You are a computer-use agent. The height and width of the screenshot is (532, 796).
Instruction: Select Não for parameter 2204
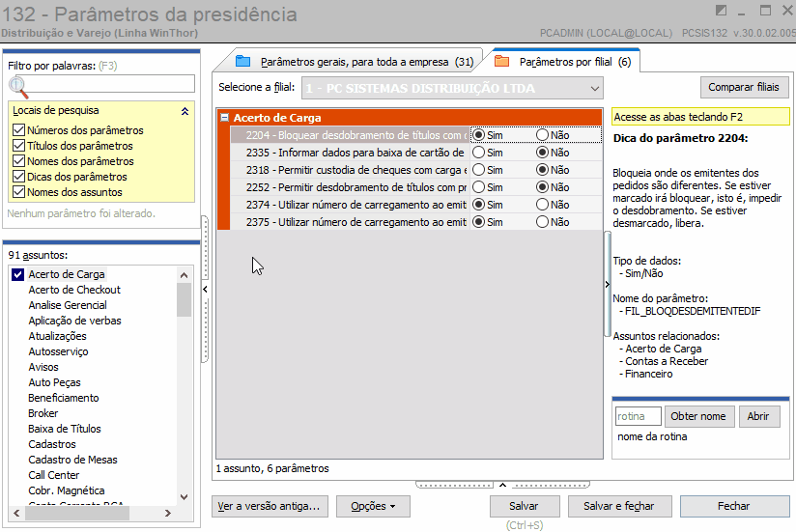pyautogui.click(x=542, y=135)
